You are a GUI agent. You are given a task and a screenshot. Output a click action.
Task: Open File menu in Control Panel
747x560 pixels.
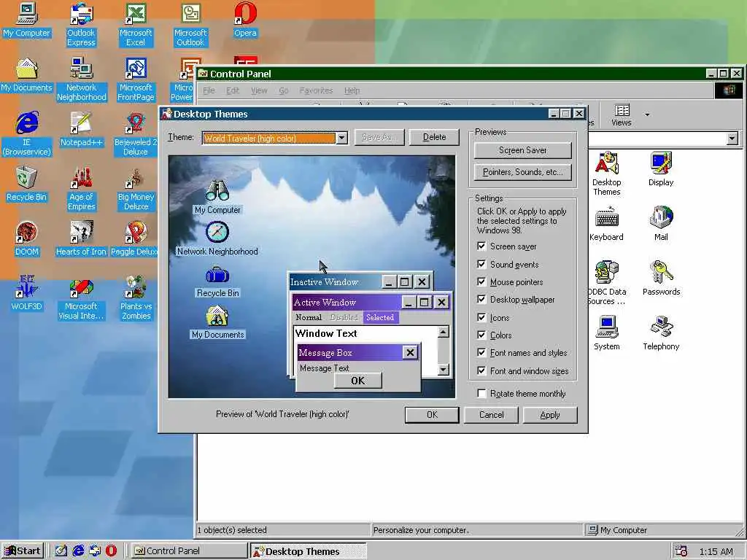[x=209, y=90]
